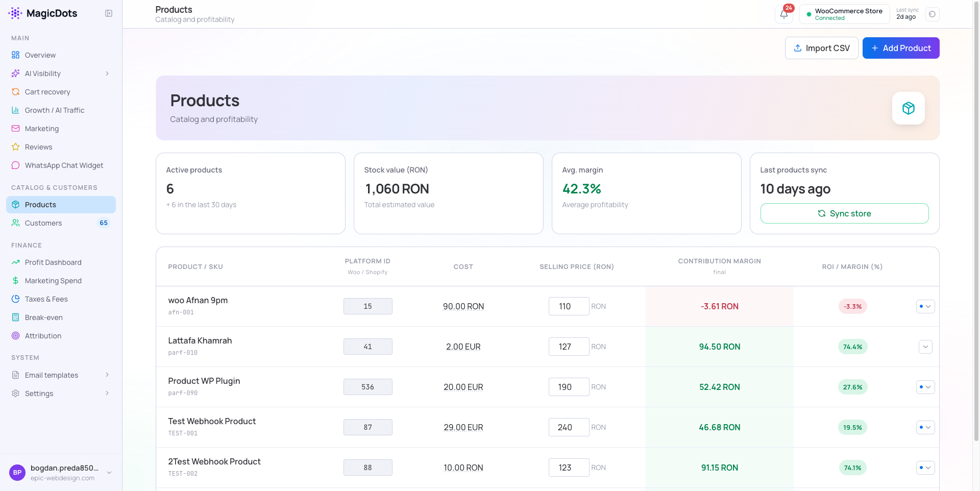
Task: Expand the Settings submenu chevron
Action: click(x=107, y=394)
